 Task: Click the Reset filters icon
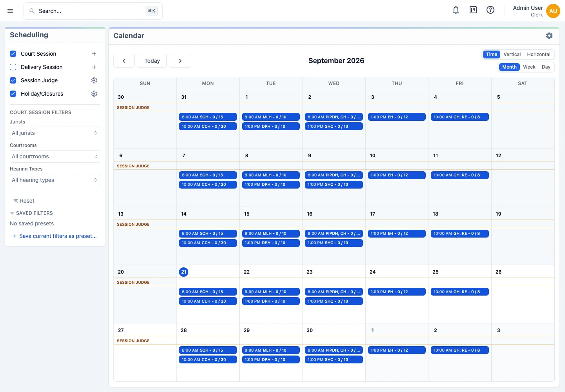pyautogui.click(x=16, y=201)
